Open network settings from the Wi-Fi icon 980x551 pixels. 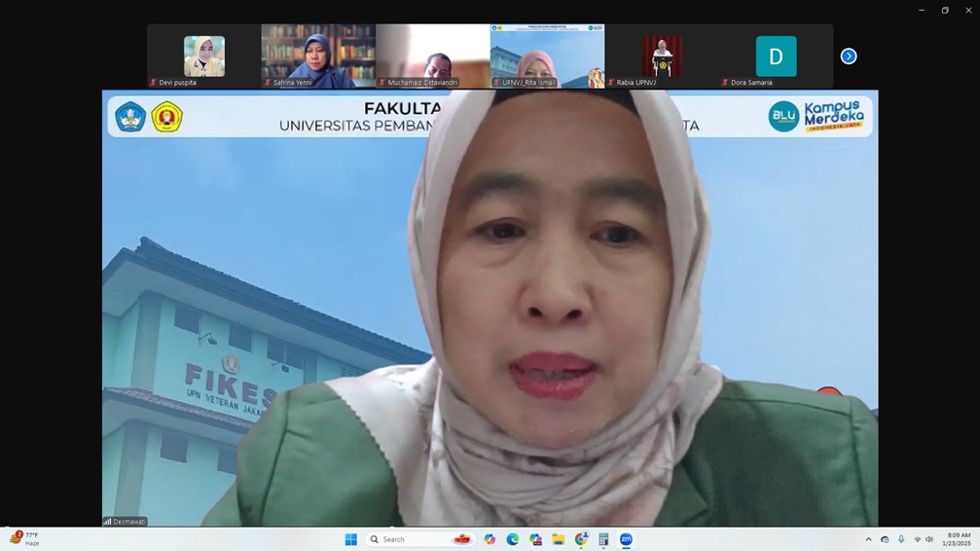917,539
